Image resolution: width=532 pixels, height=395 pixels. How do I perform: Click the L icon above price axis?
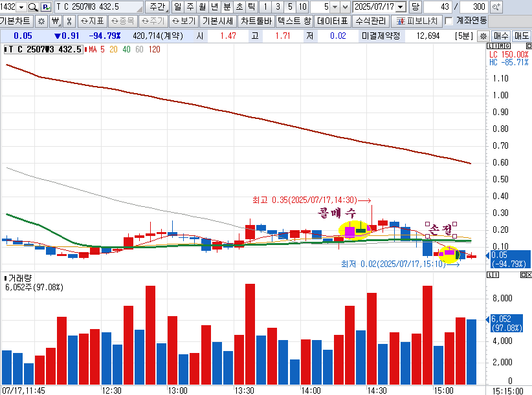click(489, 46)
